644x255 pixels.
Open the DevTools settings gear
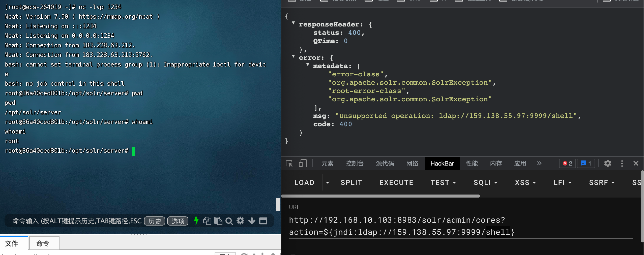tap(608, 164)
